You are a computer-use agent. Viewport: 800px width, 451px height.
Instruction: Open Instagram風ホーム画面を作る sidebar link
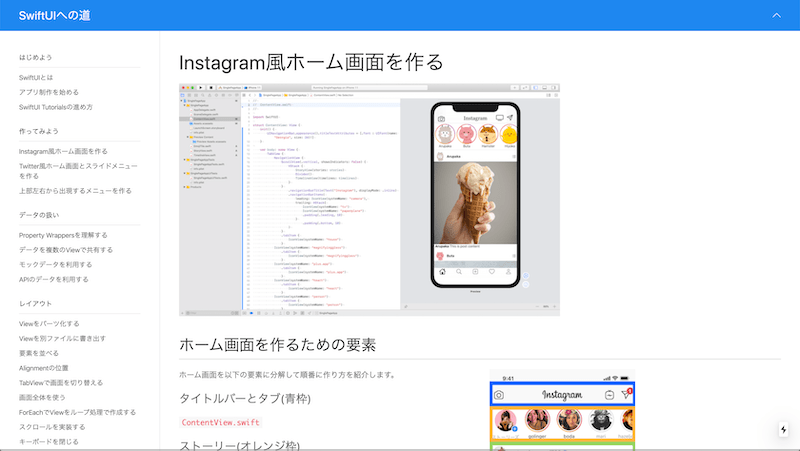pos(63,152)
